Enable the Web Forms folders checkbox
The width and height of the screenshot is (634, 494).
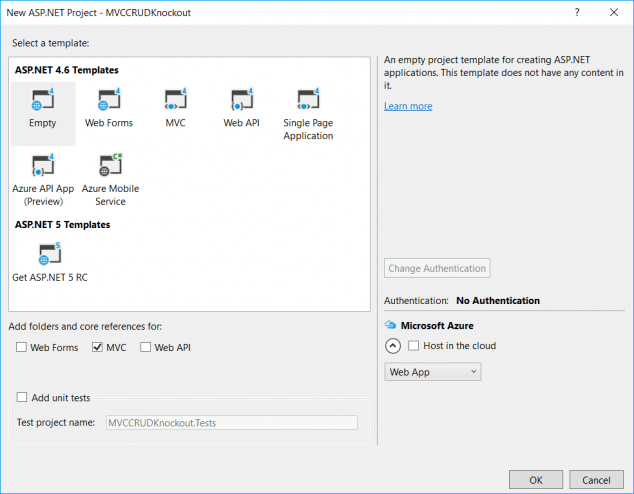click(x=22, y=347)
